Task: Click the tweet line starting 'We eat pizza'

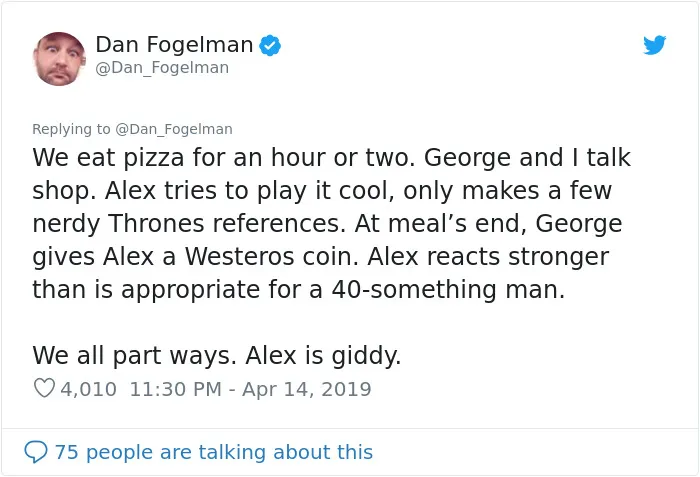Action: pos(331,158)
